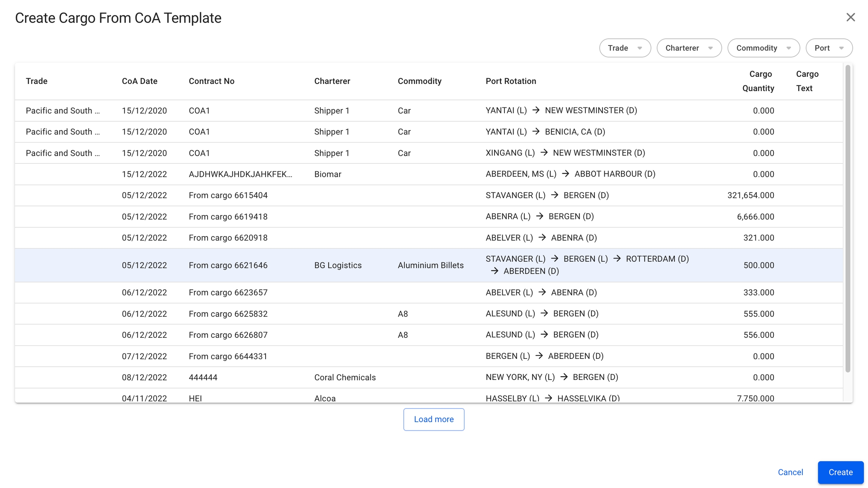This screenshot has height=488, width=868.
Task: Click the Cargo Quantity column header
Action: click(x=758, y=81)
